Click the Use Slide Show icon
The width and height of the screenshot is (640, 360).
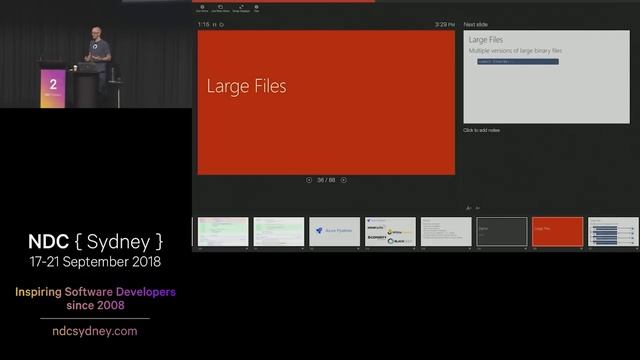tap(220, 8)
